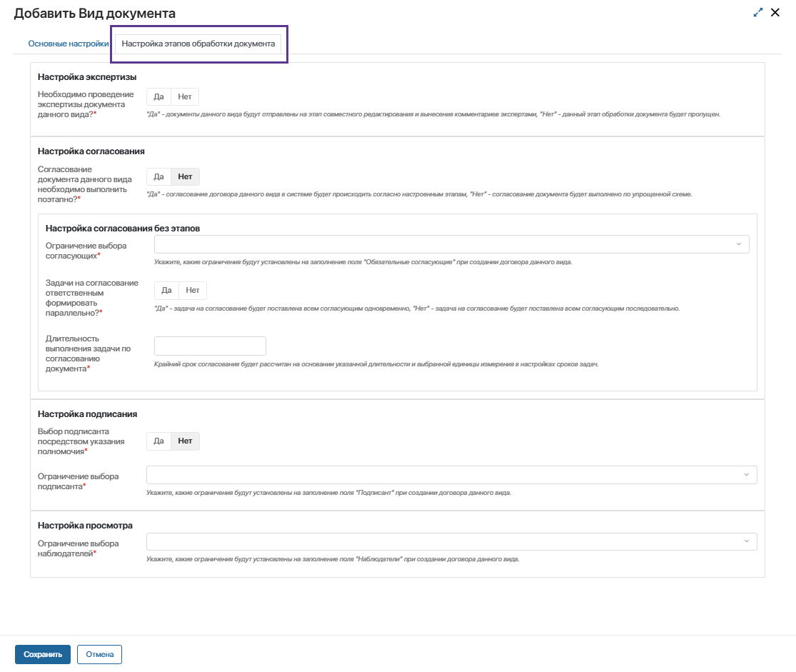Focus the approval task duration input

point(210,346)
